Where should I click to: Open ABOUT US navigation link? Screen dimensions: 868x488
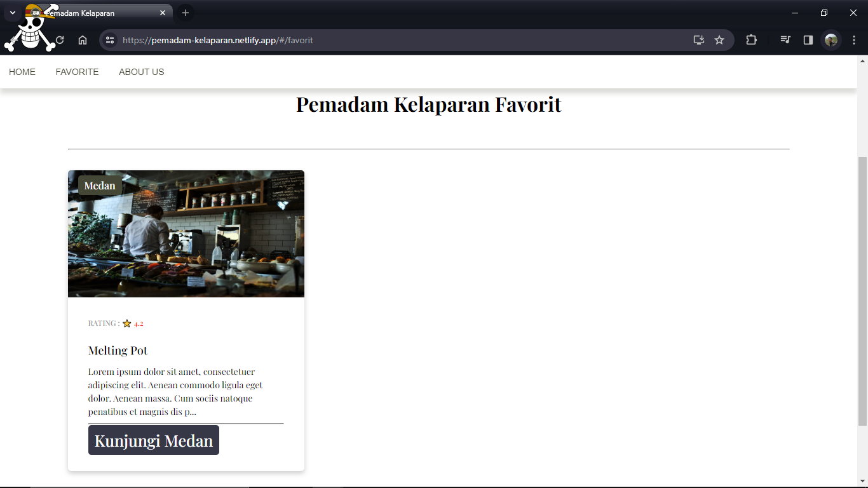[142, 72]
